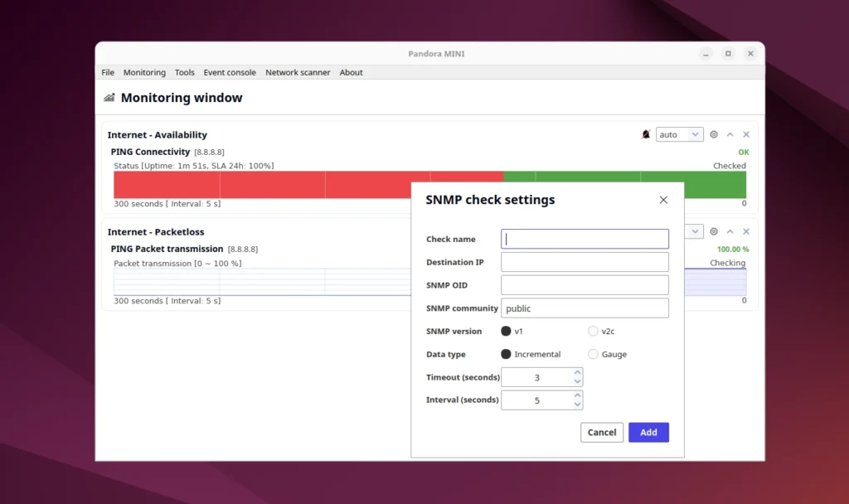Cancel the SNMP check settings dialog
849x504 pixels.
click(601, 432)
